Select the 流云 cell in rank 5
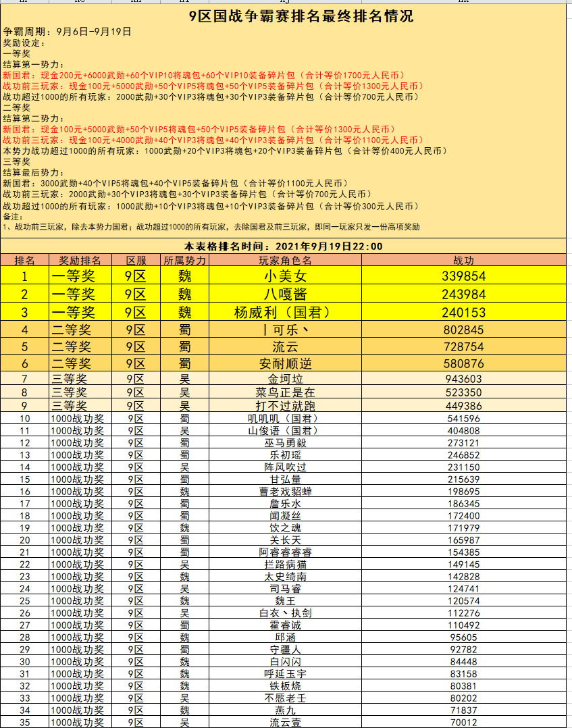The height and width of the screenshot is (728, 572). [x=285, y=346]
